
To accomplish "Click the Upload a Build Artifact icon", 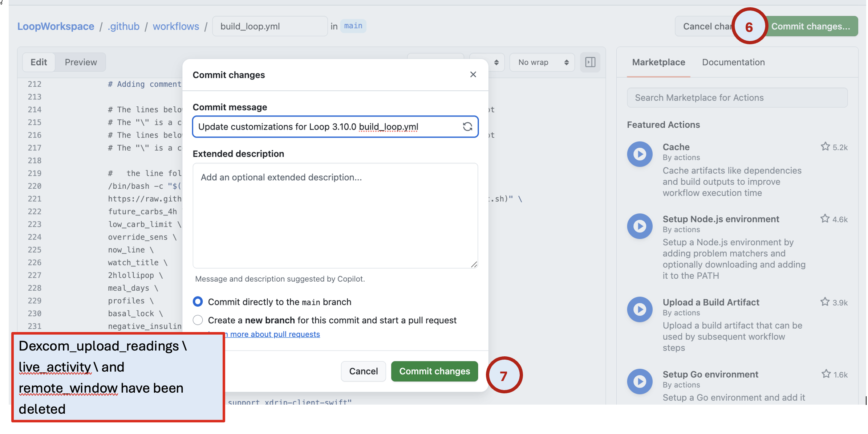I will point(640,309).
